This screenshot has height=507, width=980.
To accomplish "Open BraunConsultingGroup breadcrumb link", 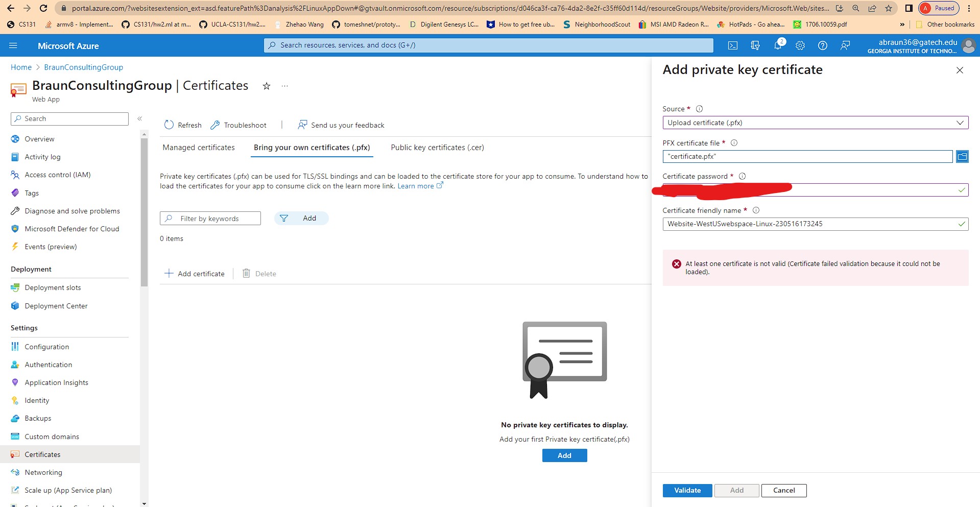I will pos(83,67).
